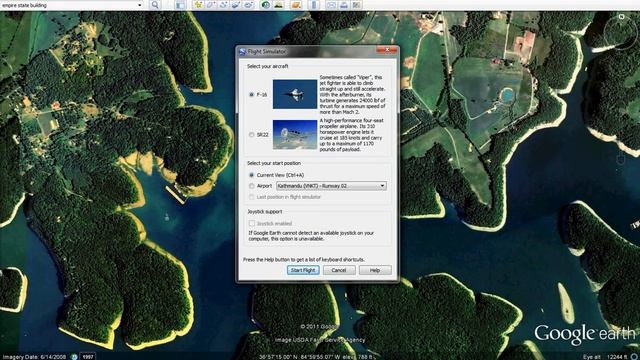Viewport: 640px width, 360px height.
Task: Click the Start Flight button
Action: pyautogui.click(x=303, y=270)
